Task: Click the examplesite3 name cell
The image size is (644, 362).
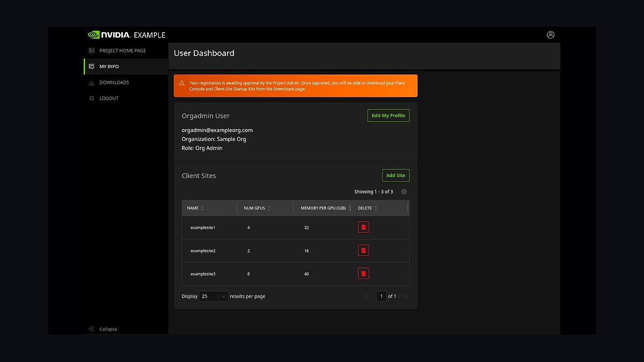Action: pos(203,274)
